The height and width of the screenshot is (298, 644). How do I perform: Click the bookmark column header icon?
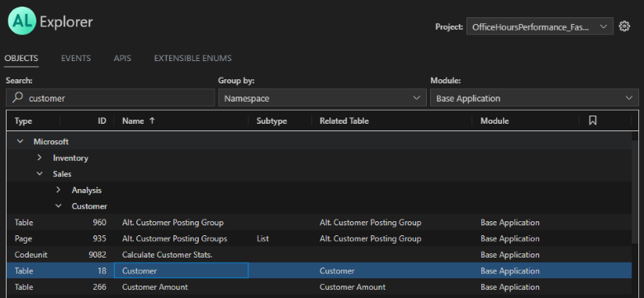point(592,121)
